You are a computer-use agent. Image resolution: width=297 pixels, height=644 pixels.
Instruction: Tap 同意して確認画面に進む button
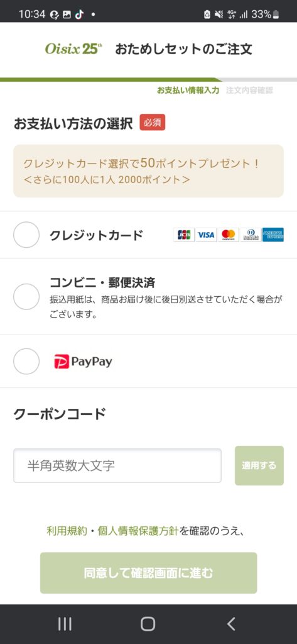point(148,573)
